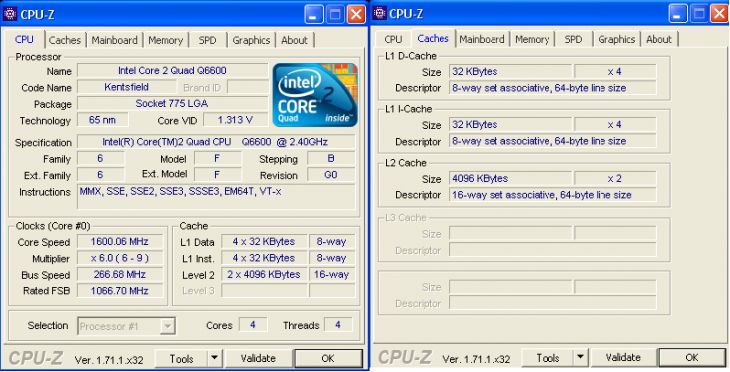Viewport: 730px width, 372px height.
Task: Click L2 Cache size 4096 KBytes
Action: coord(511,178)
